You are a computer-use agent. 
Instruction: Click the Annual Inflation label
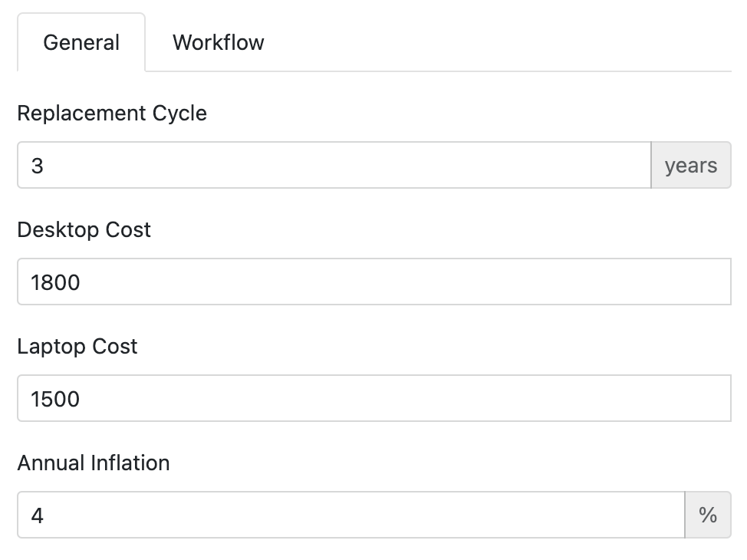pos(94,463)
